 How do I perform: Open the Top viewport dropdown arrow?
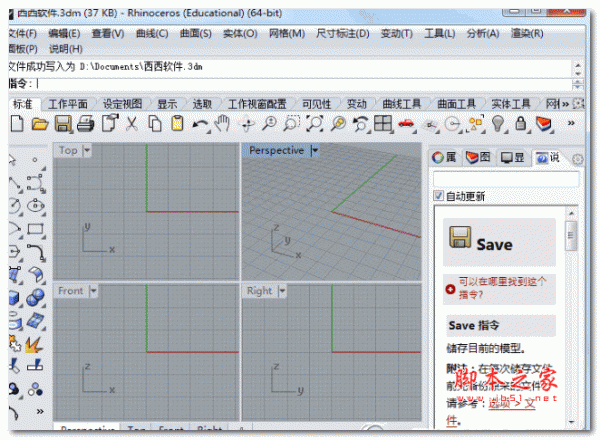tap(87, 150)
